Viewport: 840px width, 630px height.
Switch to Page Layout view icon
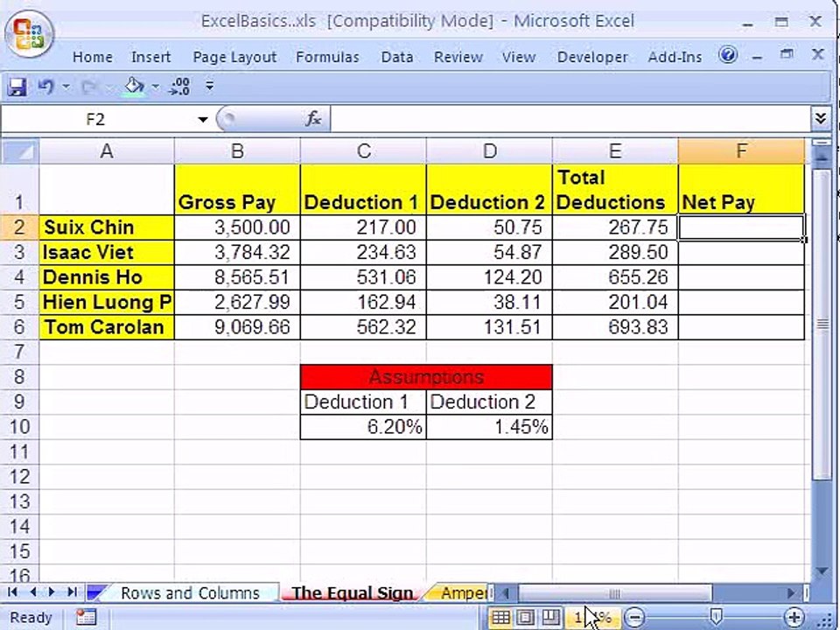pyautogui.click(x=526, y=617)
